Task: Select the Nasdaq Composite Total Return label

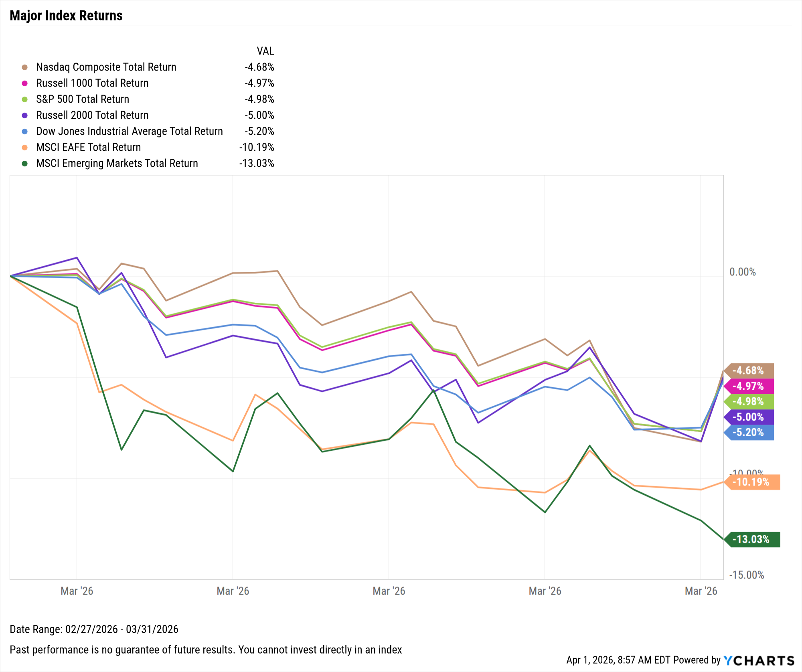Action: [106, 67]
